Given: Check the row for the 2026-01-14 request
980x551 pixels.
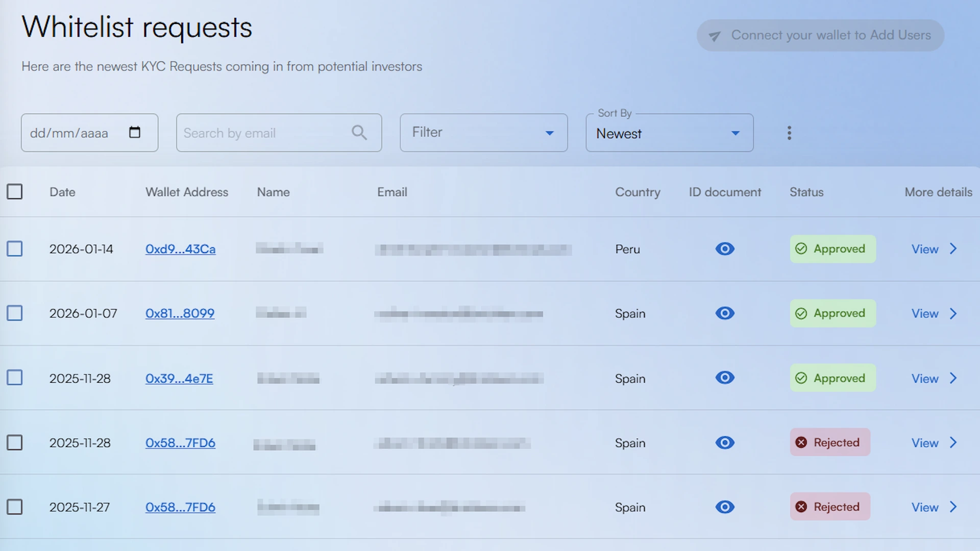Looking at the screenshot, I should pos(15,248).
